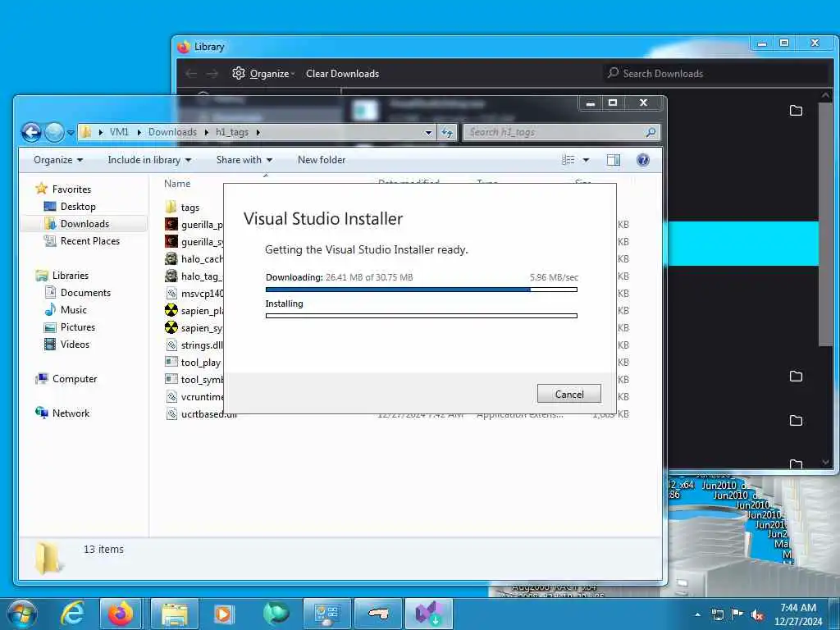840x630 pixels.
Task: Go back in Explorer window
Action: pyautogui.click(x=31, y=132)
